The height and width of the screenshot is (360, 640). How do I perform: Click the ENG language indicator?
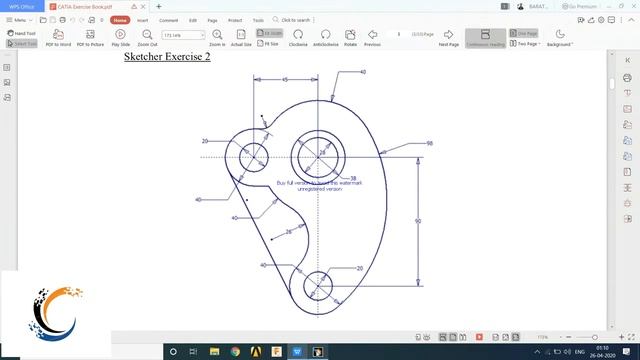click(580, 351)
